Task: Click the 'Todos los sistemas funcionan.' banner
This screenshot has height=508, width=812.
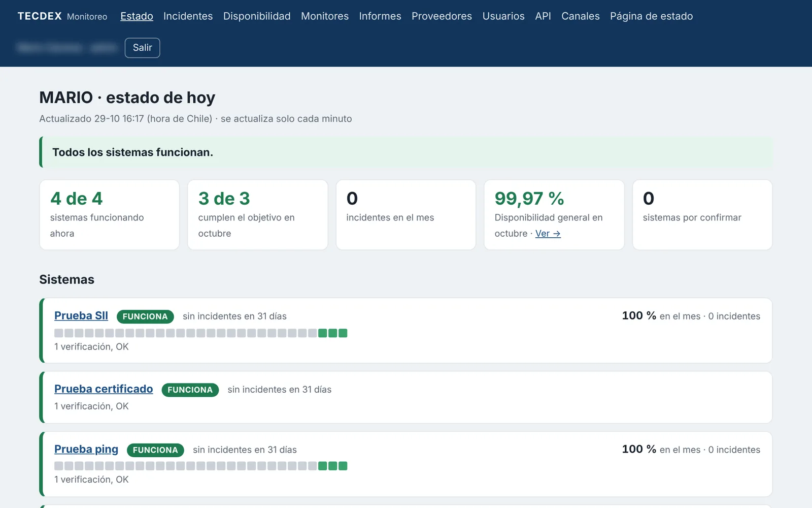Action: coord(406,152)
